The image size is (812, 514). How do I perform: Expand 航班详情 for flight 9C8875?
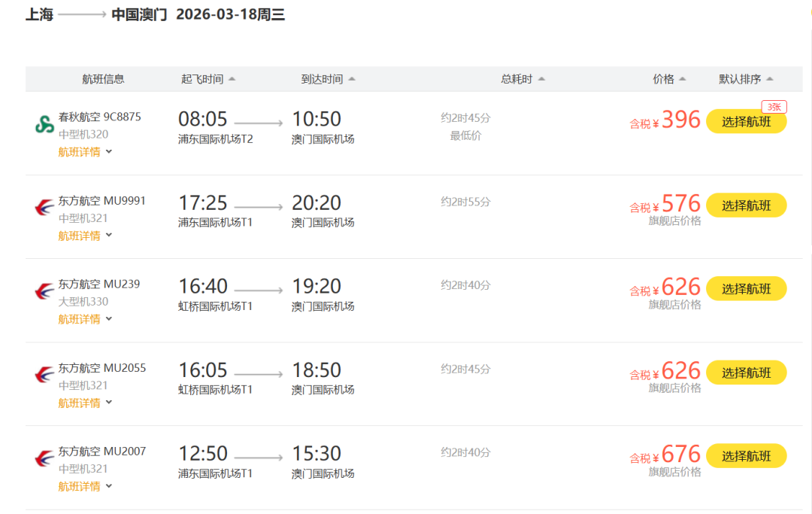tap(85, 152)
